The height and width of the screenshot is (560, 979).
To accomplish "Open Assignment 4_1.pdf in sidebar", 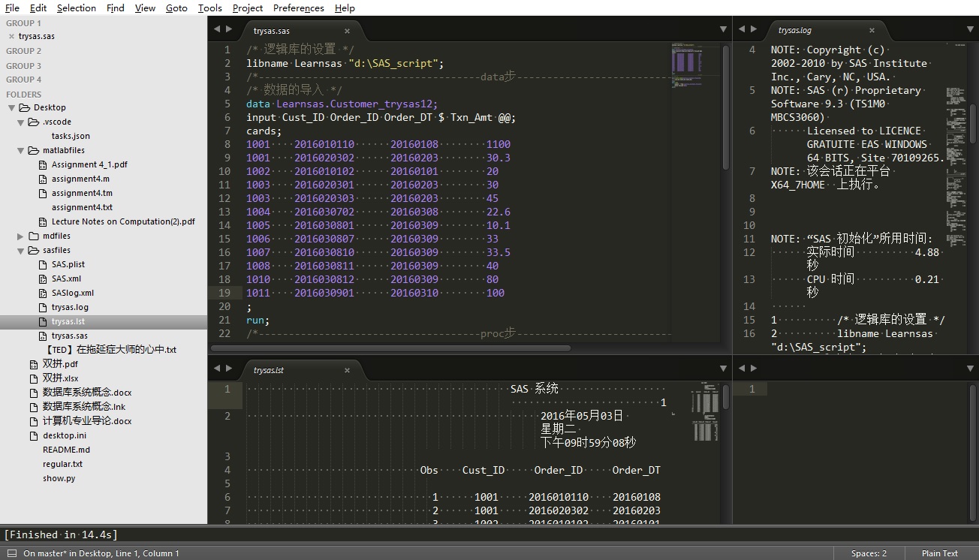I will [89, 164].
